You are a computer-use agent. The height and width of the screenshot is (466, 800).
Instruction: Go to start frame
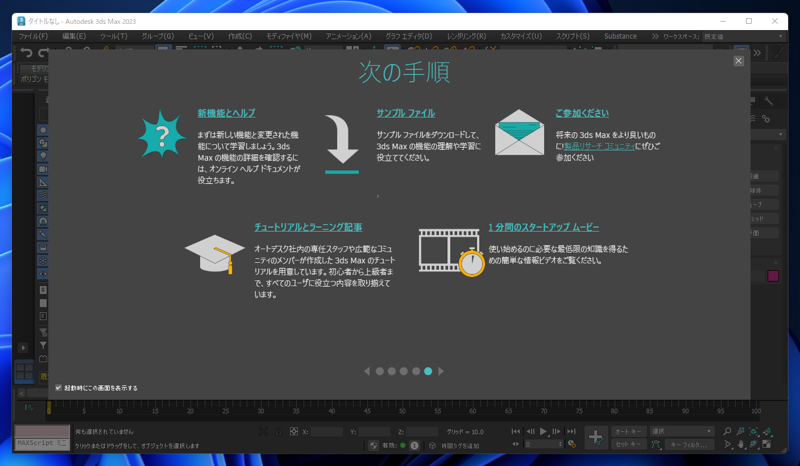click(x=516, y=431)
